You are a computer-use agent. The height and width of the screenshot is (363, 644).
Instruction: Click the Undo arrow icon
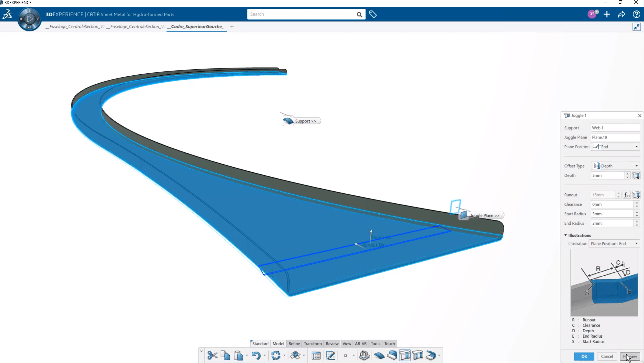click(x=256, y=355)
